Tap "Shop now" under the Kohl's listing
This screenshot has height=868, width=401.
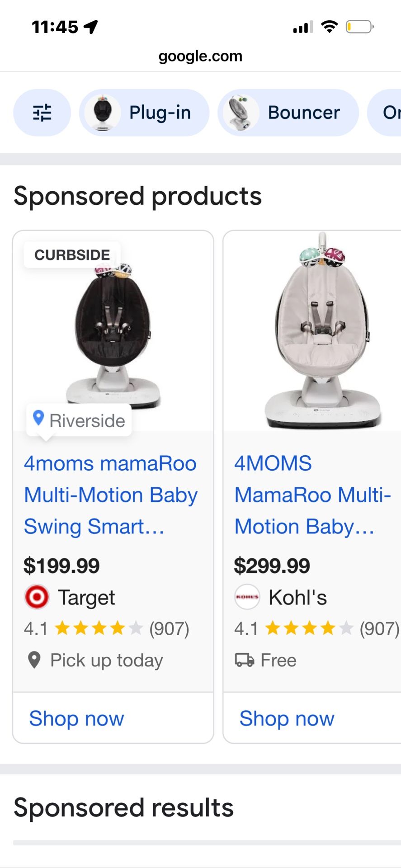[286, 718]
